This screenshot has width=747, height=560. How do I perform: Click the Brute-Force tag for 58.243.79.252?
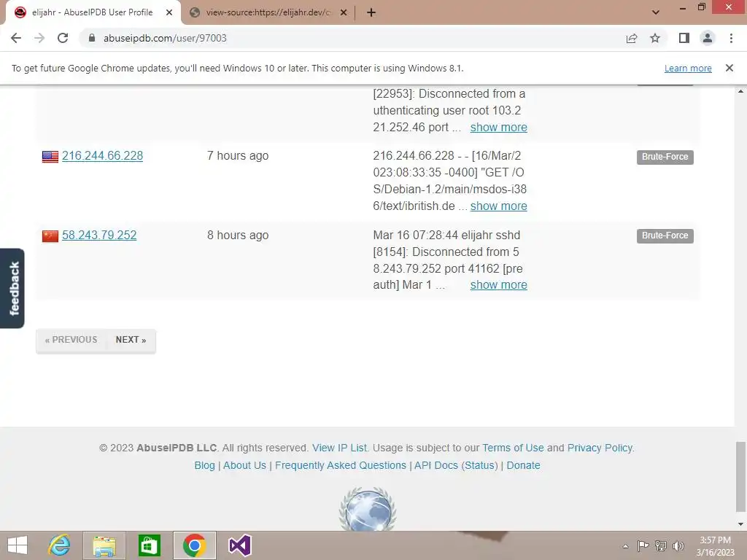click(665, 236)
